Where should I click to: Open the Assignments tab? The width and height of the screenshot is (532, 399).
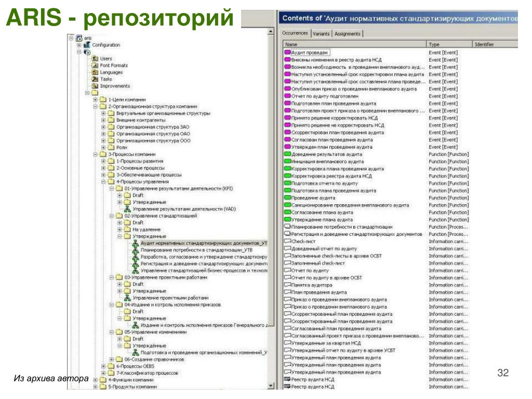[348, 34]
